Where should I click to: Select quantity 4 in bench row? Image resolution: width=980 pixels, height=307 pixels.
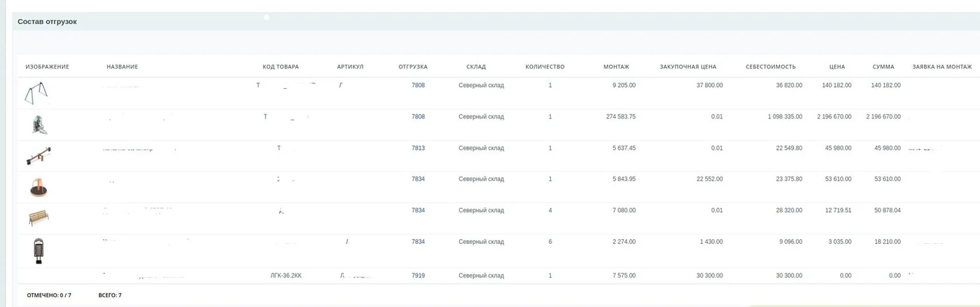(x=550, y=210)
